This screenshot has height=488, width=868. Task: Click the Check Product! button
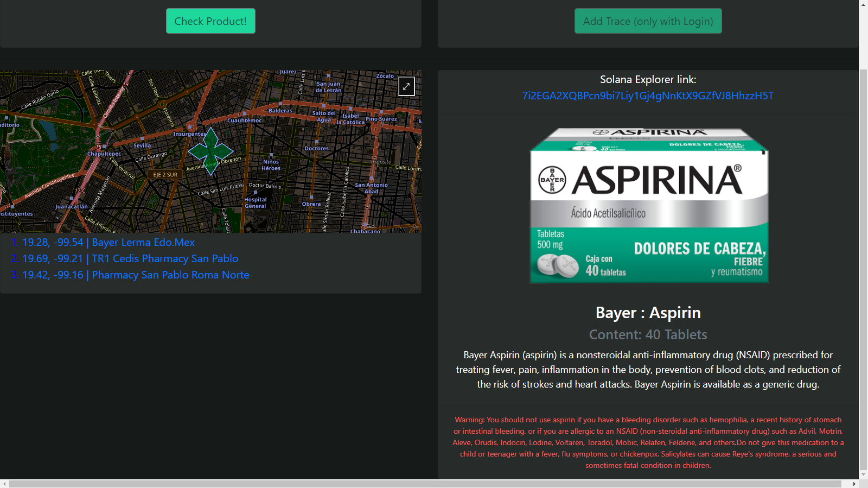(x=210, y=21)
